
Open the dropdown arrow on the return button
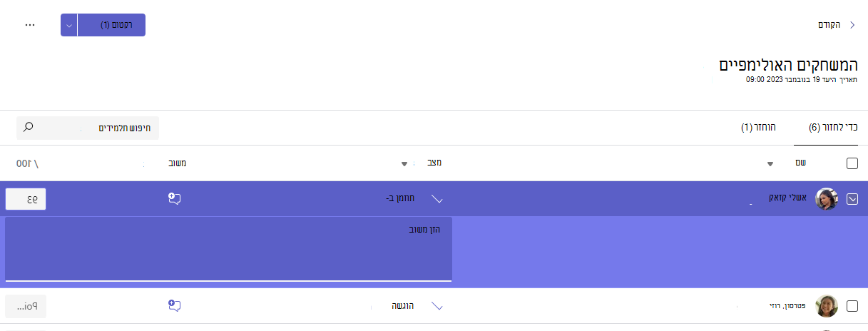[68, 24]
